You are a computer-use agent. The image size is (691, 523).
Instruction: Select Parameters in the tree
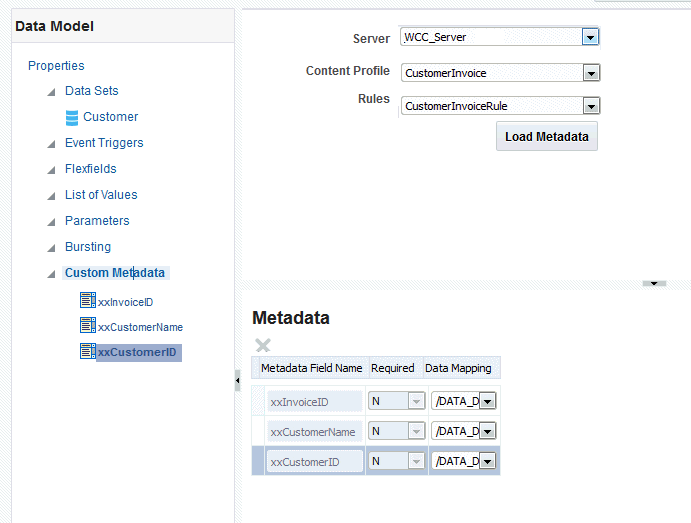point(97,221)
